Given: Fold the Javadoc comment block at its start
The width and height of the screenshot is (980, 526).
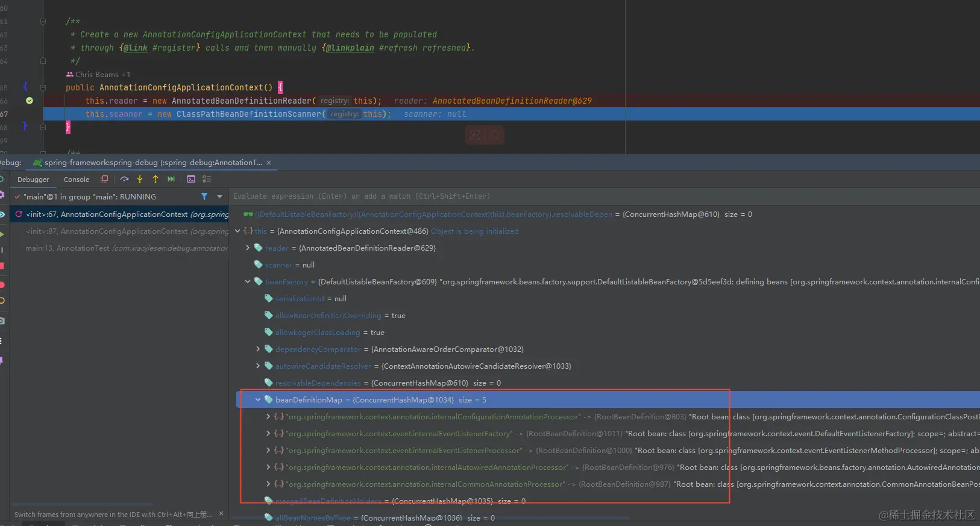Looking at the screenshot, I should (x=43, y=21).
